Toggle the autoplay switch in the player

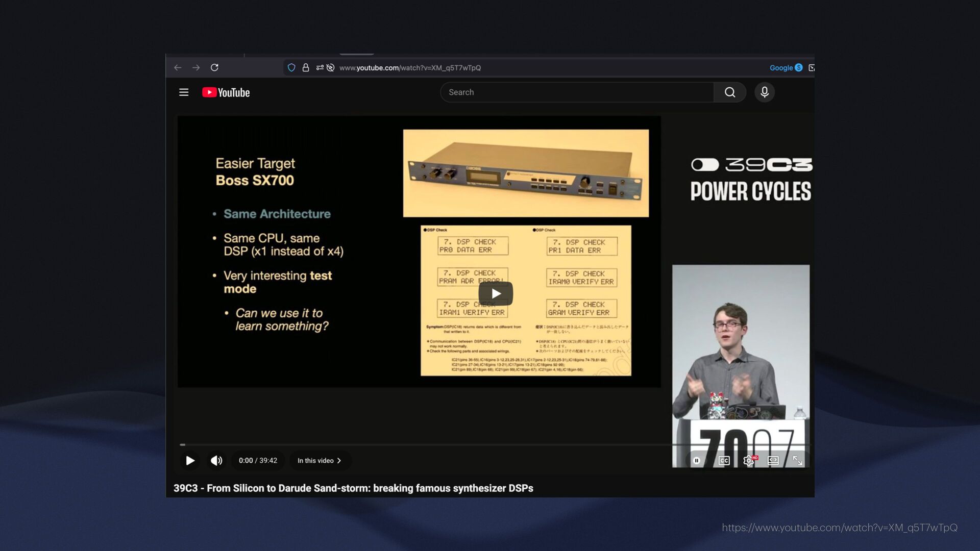click(x=697, y=461)
